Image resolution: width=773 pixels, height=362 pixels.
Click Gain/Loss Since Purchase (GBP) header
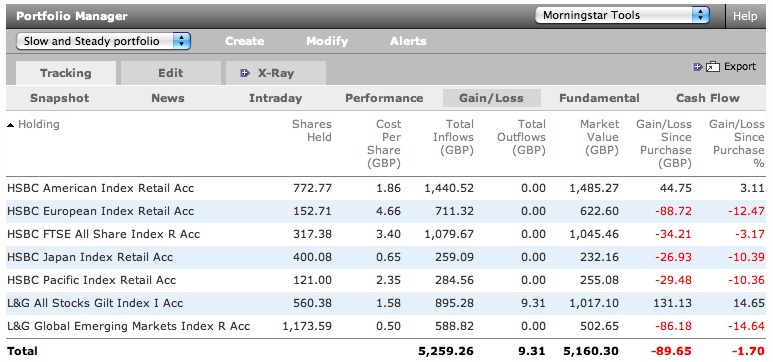(664, 144)
